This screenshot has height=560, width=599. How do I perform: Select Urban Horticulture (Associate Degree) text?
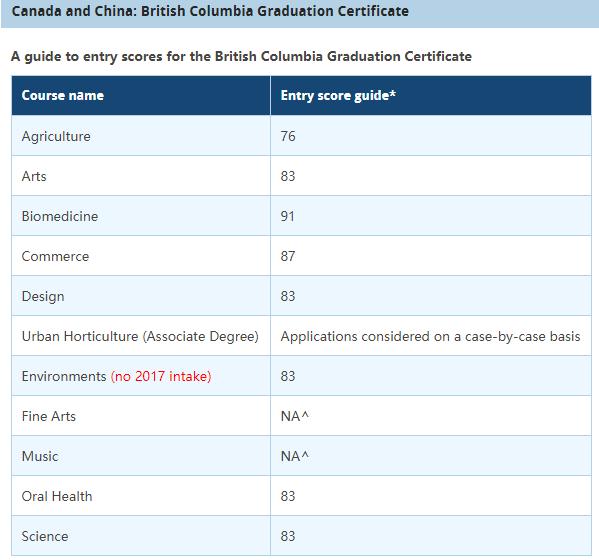140,337
